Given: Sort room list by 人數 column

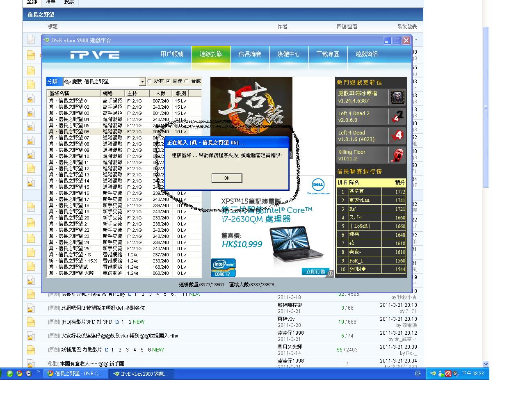Looking at the screenshot, I should click(x=161, y=93).
